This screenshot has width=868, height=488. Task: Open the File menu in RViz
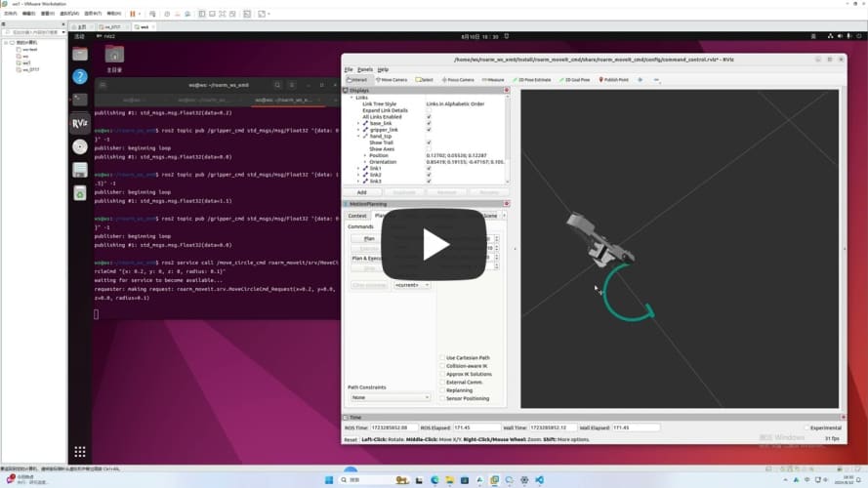349,69
